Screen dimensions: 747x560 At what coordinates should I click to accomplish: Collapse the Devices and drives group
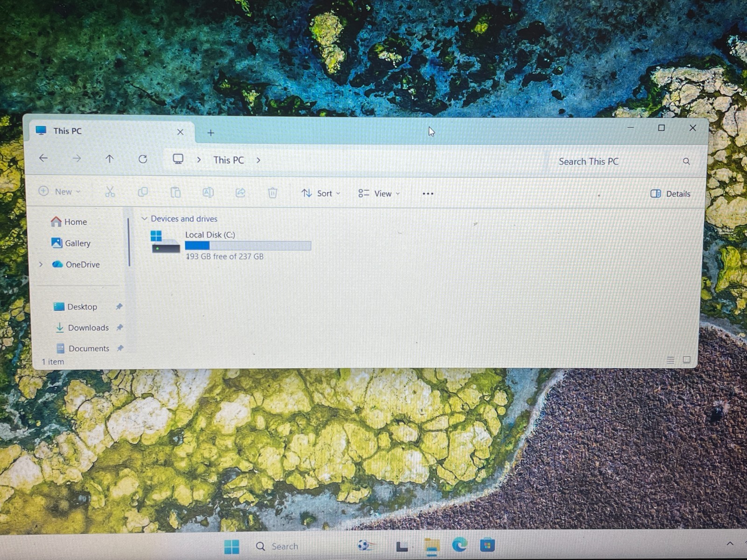pos(144,218)
